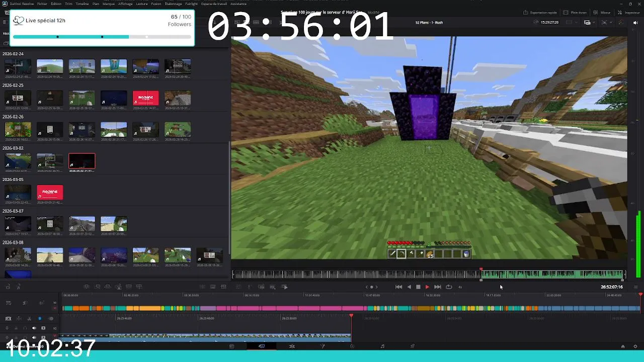This screenshot has width=644, height=362.
Task: Switch to the Fairlight music note page icon
Action: coord(382,346)
